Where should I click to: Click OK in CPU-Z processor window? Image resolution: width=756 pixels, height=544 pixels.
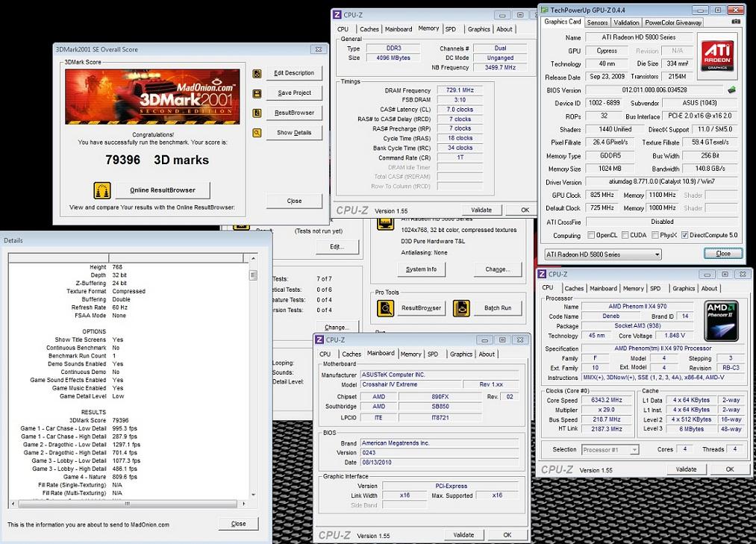[730, 469]
